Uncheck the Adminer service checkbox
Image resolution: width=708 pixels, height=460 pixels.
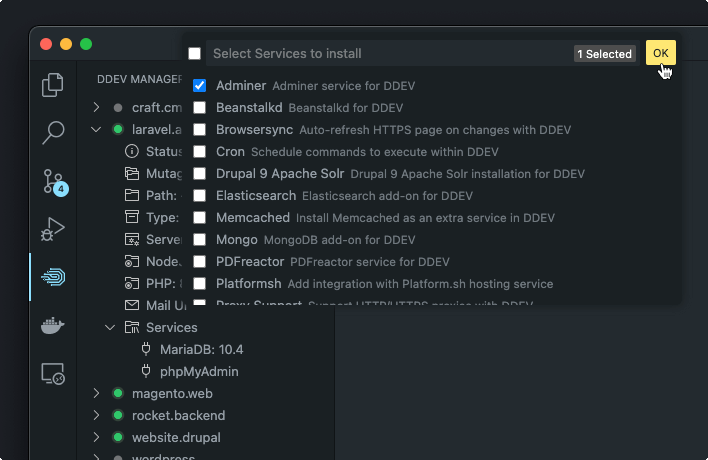tap(200, 85)
